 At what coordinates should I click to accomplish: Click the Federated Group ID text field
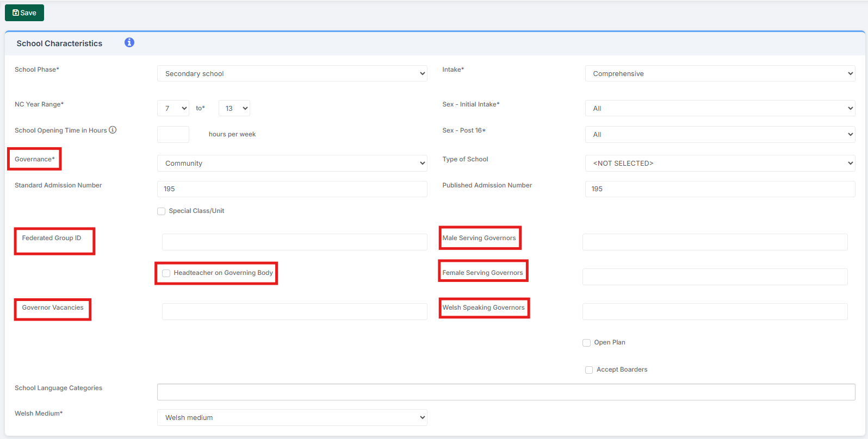click(295, 242)
